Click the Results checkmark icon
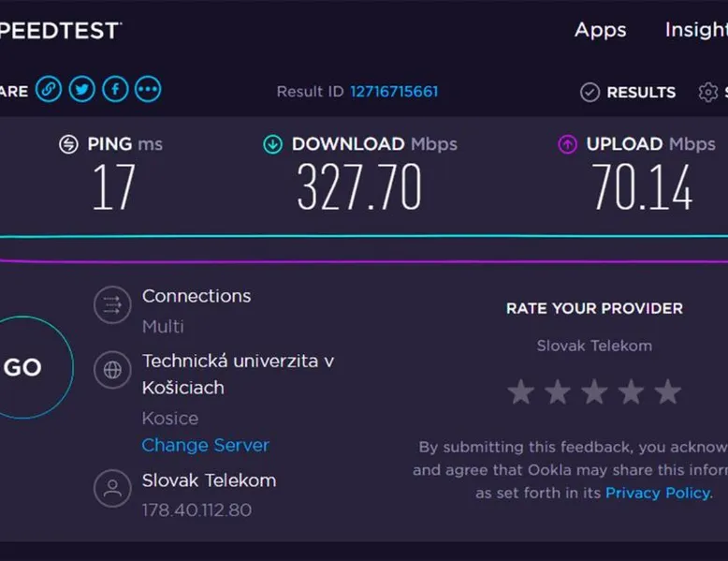728x561 pixels. click(590, 93)
